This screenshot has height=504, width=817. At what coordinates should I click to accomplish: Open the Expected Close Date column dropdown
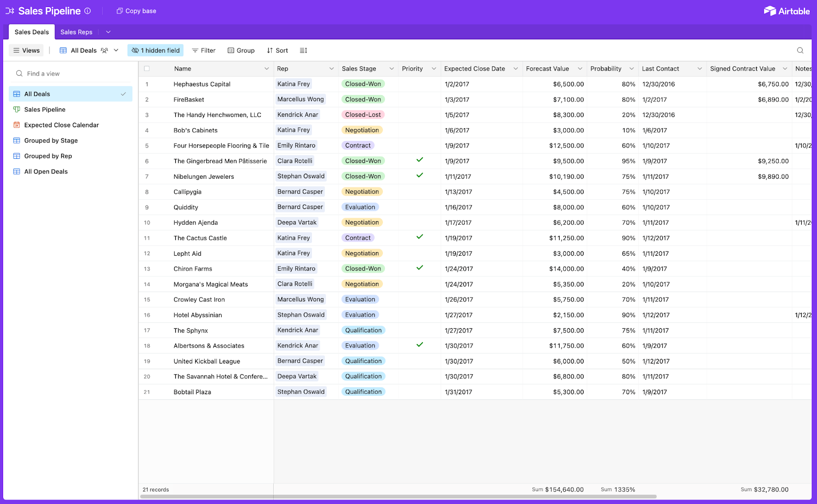[516, 68]
